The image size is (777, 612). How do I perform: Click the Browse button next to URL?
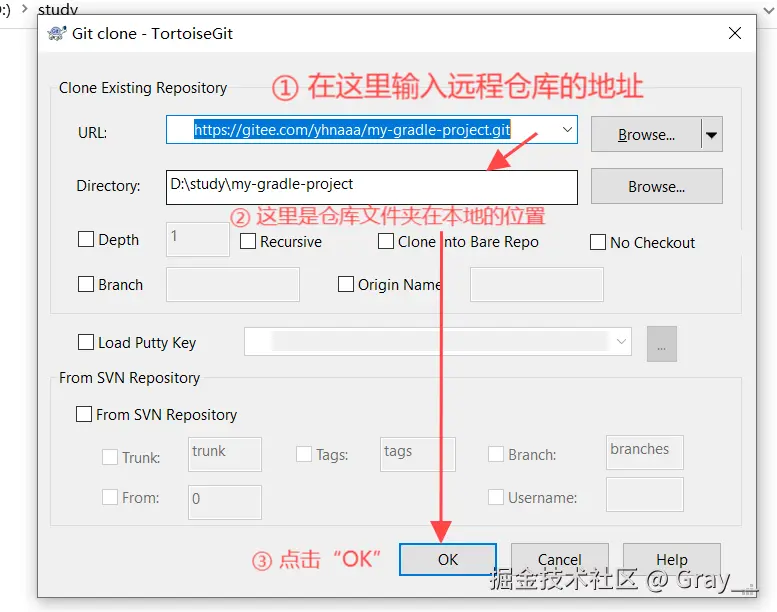click(646, 134)
